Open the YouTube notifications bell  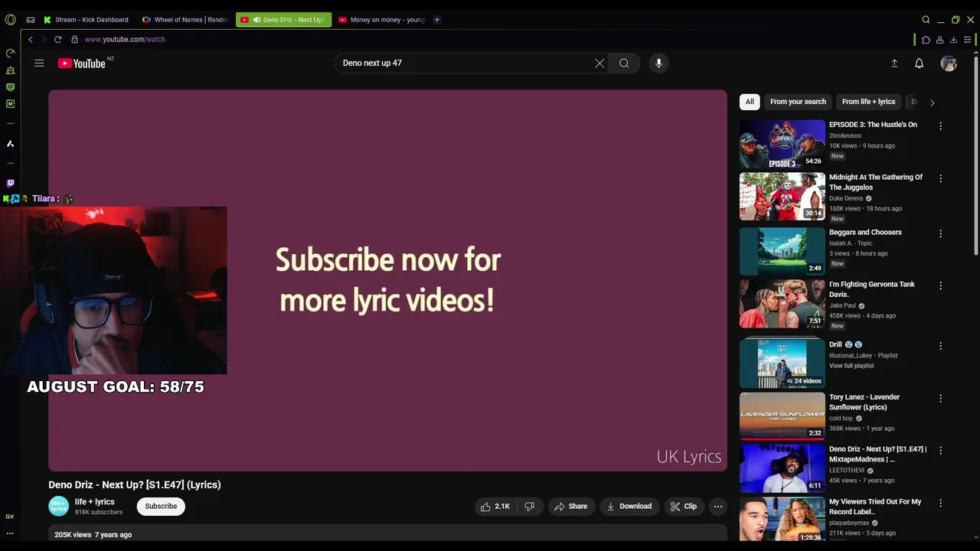(920, 64)
